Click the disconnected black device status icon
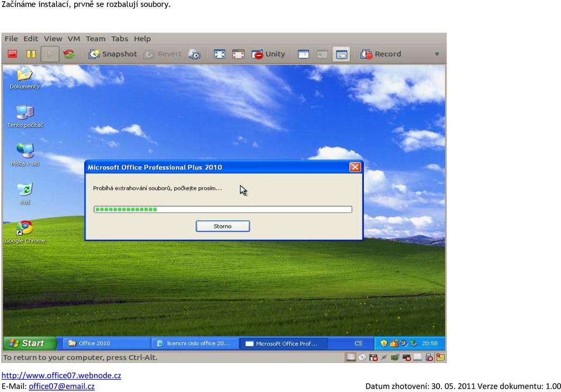561x392 pixels. pyautogui.click(x=407, y=358)
